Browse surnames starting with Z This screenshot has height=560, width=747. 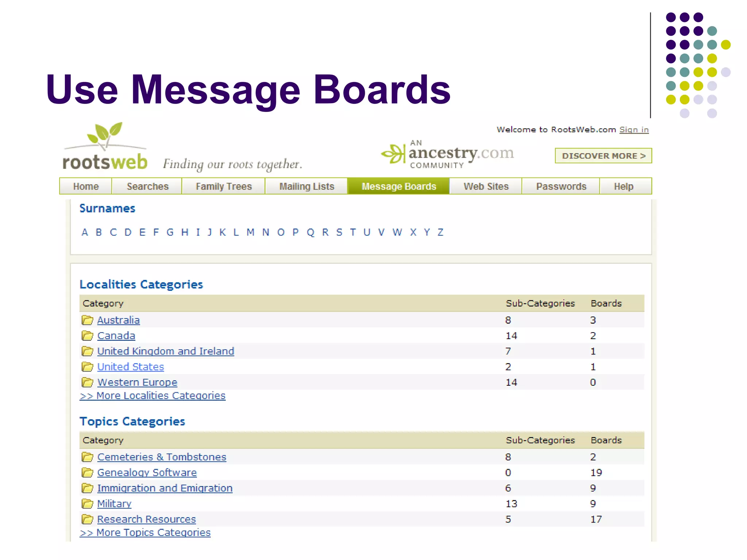441,232
